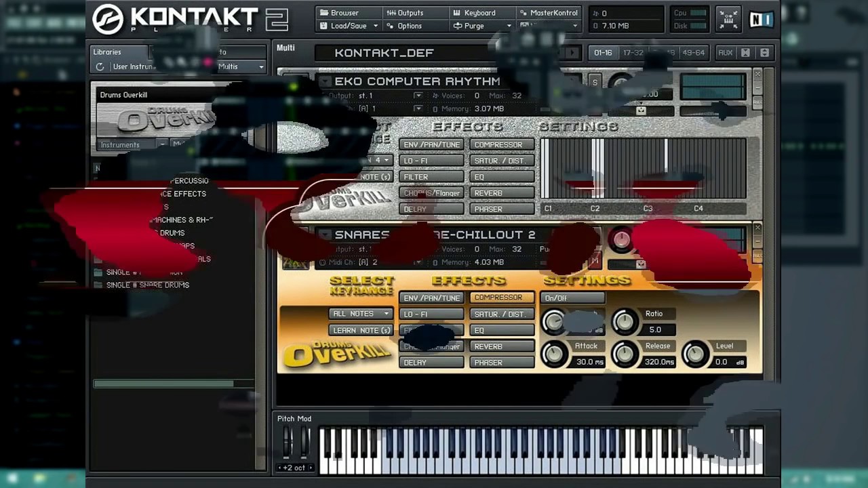
Task: Open SATUR. / DIST on EKO Computer Rhythm
Action: click(x=502, y=161)
